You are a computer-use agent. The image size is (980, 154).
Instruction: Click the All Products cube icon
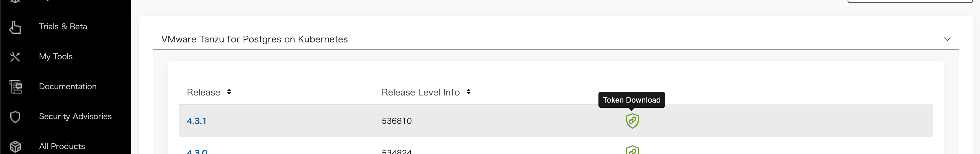coord(15,146)
